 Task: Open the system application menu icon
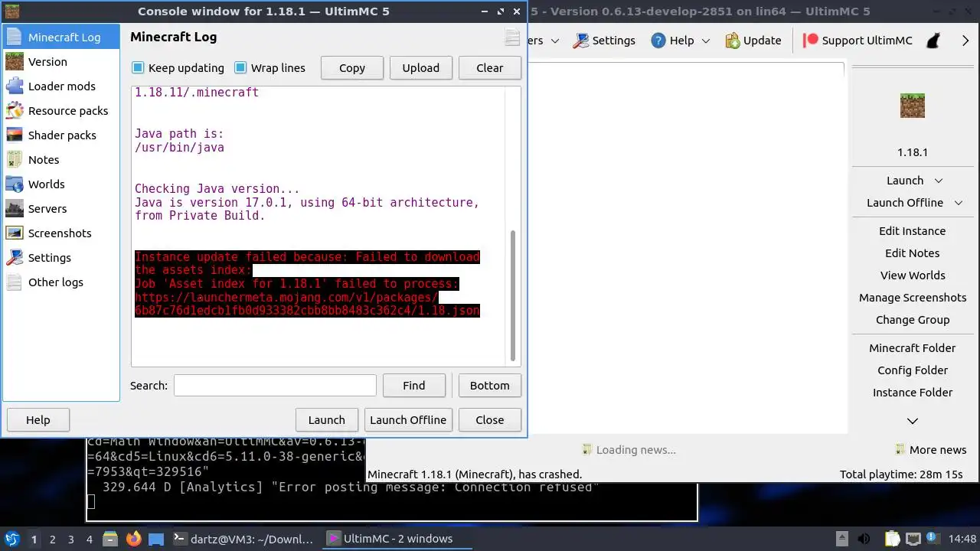tap(12, 539)
